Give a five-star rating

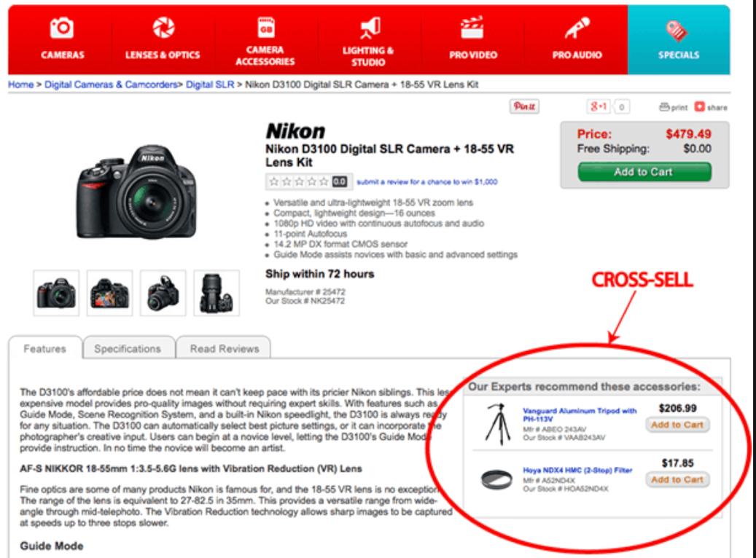324,181
